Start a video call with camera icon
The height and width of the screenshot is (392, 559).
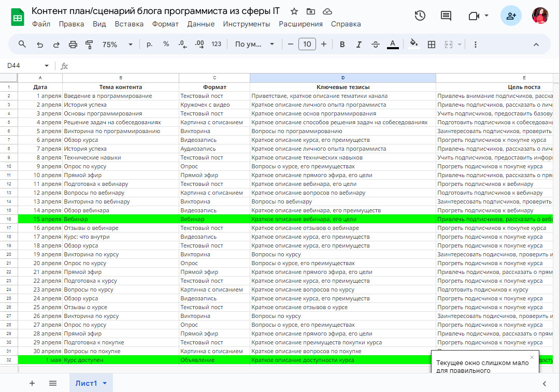(474, 16)
